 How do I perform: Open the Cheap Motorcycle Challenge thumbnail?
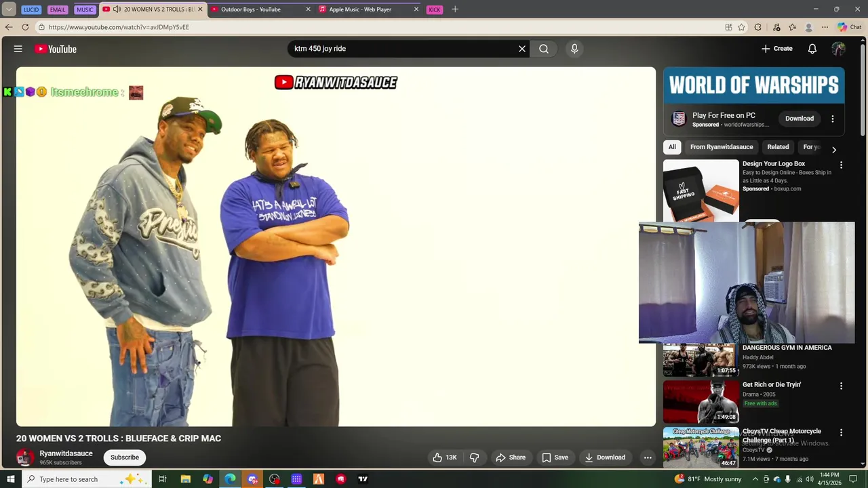(x=701, y=447)
